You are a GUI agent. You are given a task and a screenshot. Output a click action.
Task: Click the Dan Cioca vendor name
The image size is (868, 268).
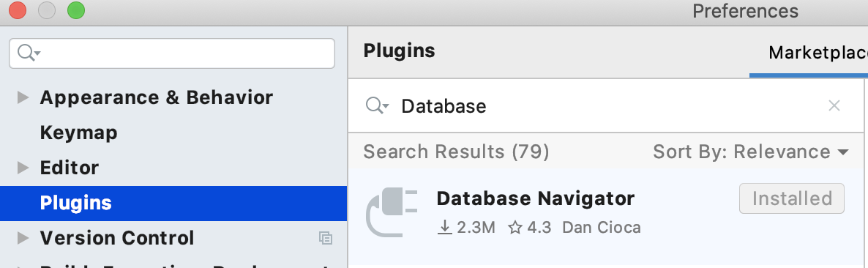601,228
